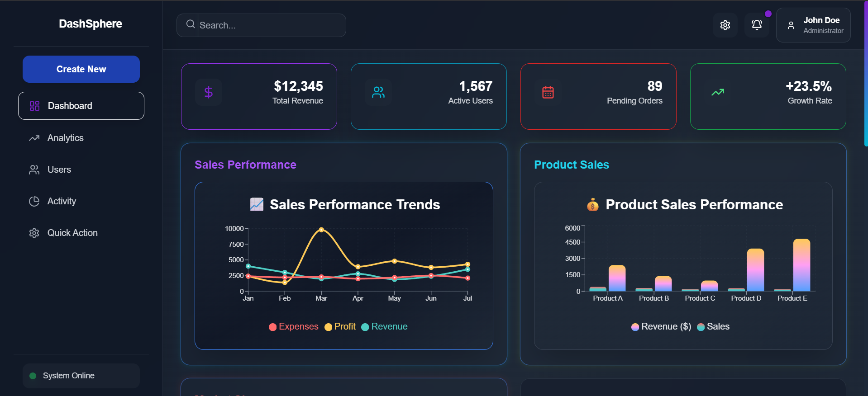Open settings via the header gear icon
This screenshot has width=868, height=396.
coord(725,25)
